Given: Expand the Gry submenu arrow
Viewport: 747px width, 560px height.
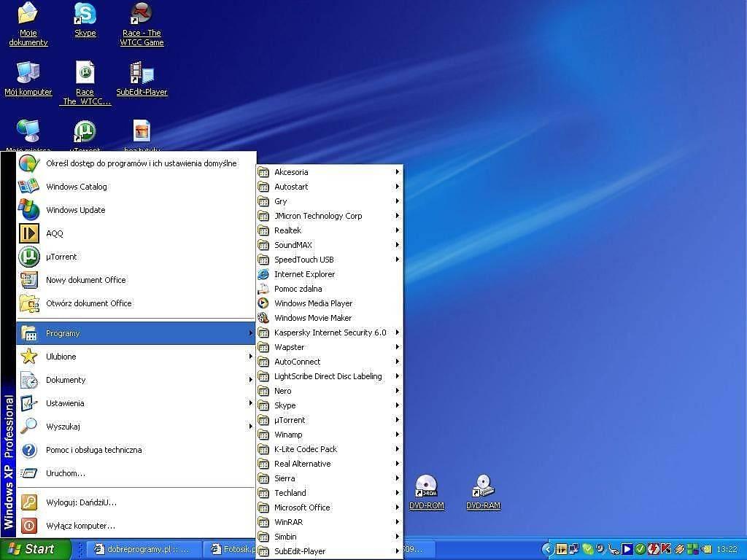Looking at the screenshot, I should click(x=397, y=201).
